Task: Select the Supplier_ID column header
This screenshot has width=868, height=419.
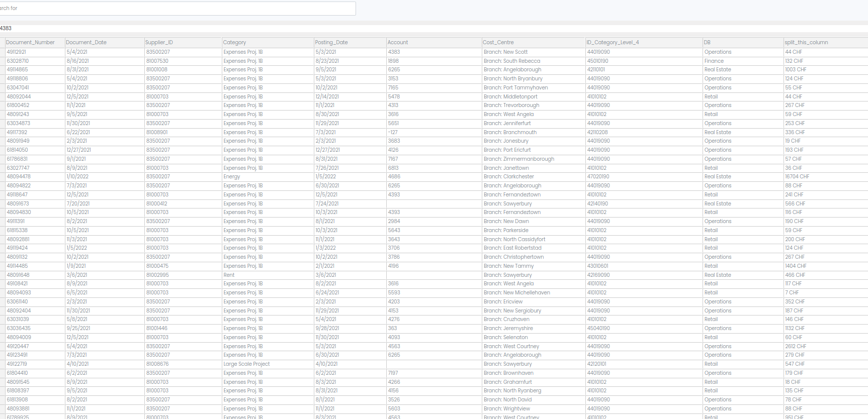Action: (159, 43)
